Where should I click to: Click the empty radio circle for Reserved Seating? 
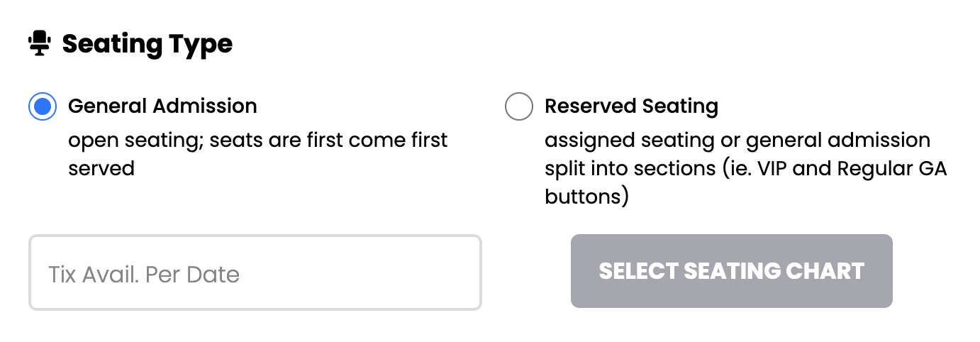point(518,106)
